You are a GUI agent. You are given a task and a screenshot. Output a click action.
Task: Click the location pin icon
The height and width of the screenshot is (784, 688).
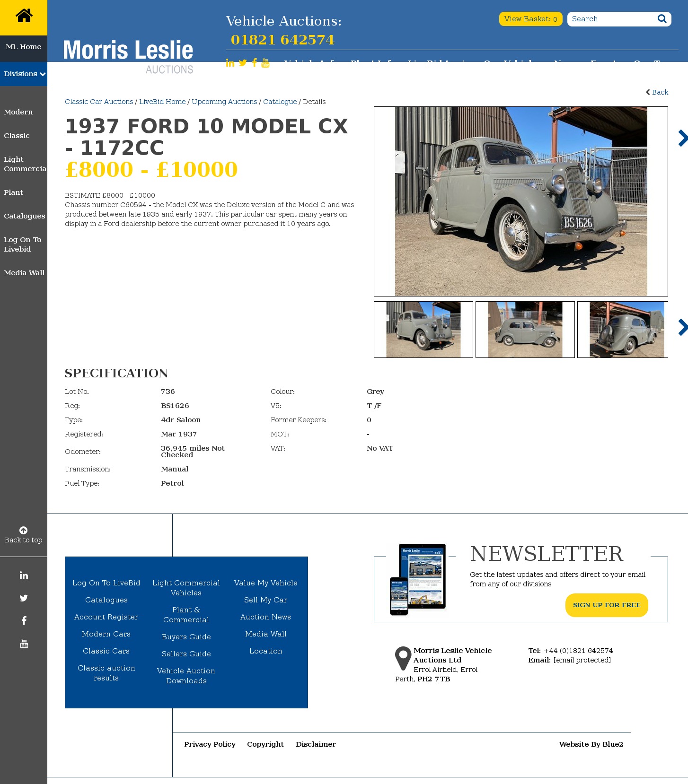pos(403,658)
